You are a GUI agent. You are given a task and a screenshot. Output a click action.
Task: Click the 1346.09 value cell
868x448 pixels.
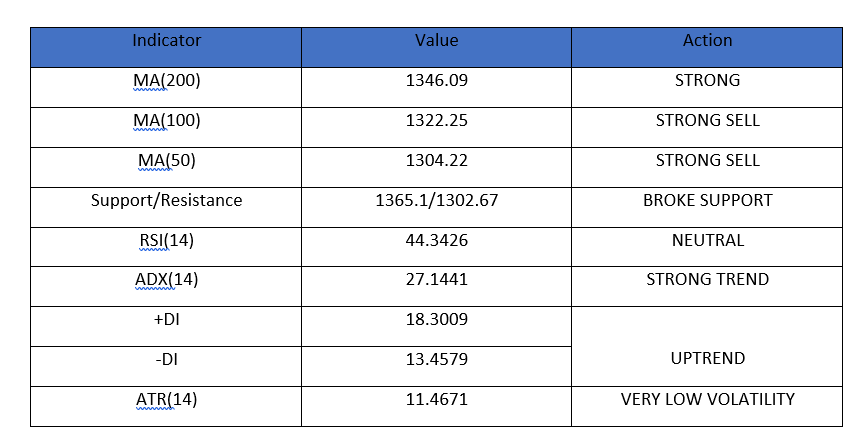(436, 87)
